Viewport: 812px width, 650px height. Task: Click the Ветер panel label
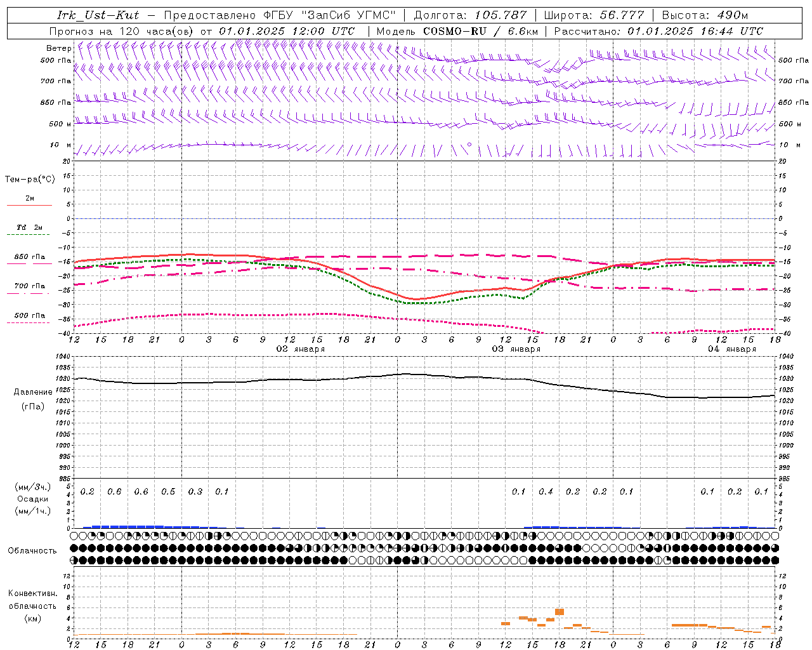pos(58,48)
